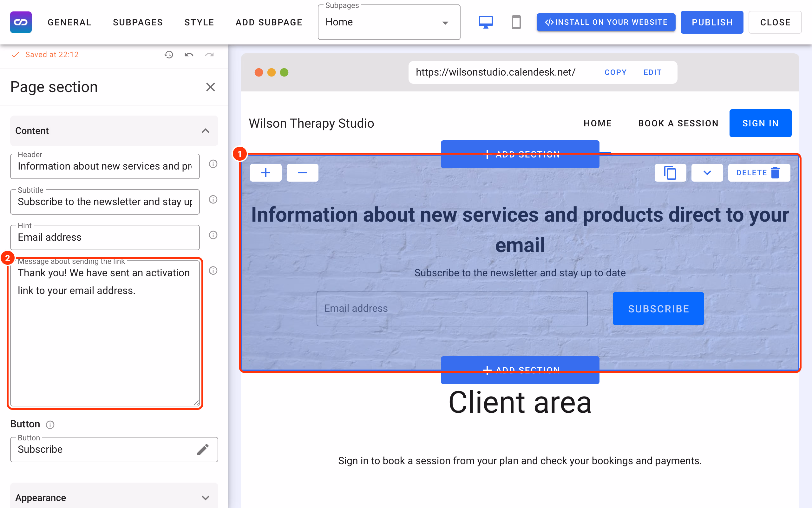This screenshot has width=812, height=508.
Task: Edit the site URL
Action: click(x=652, y=72)
